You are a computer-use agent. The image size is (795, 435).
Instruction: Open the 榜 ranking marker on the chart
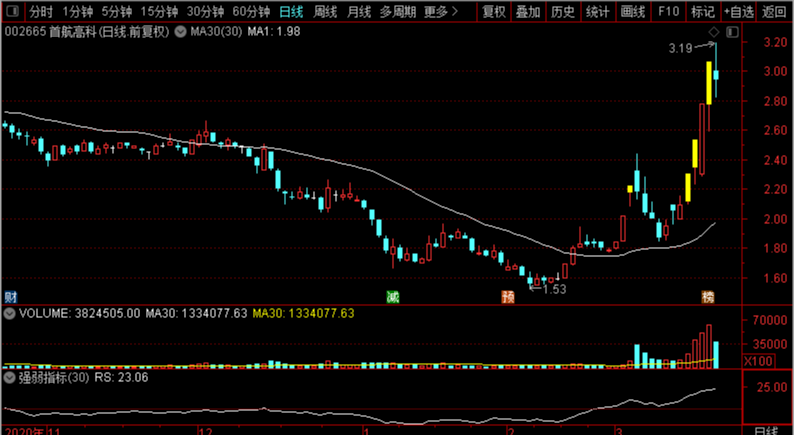[x=708, y=297]
